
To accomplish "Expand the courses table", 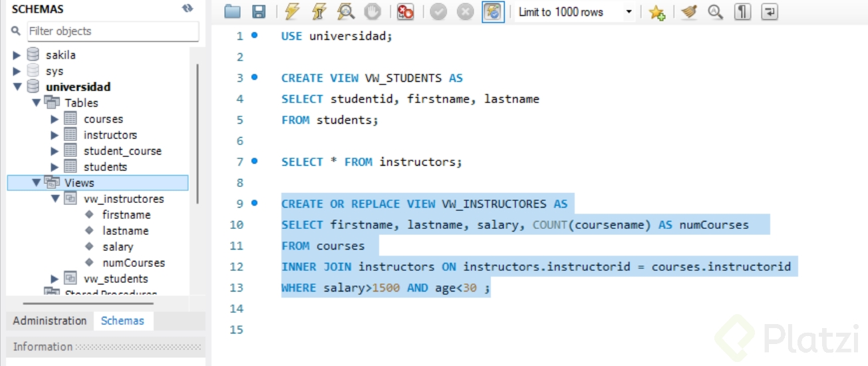I will click(x=55, y=119).
